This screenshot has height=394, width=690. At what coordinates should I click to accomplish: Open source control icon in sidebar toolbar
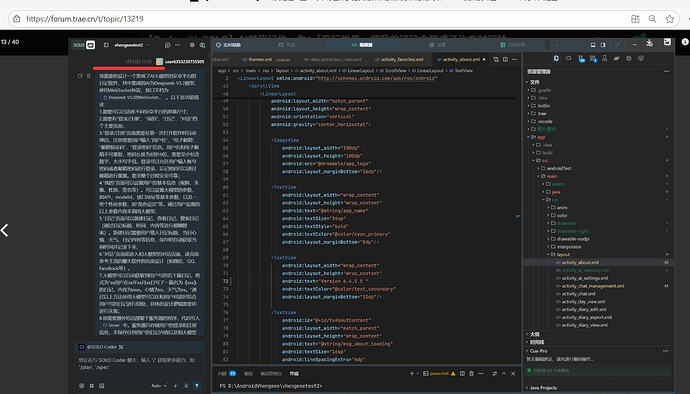coord(581,59)
